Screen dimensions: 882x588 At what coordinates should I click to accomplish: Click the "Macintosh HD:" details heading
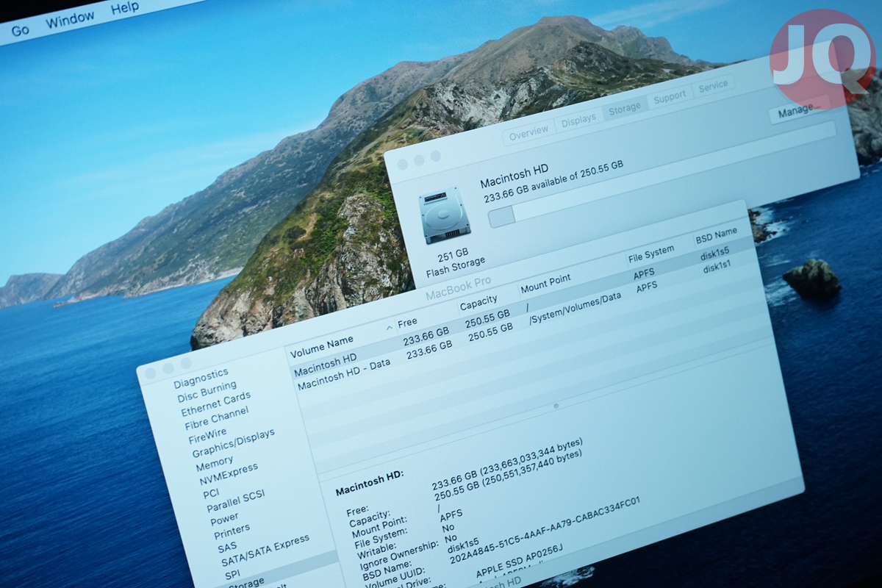pos(370,484)
